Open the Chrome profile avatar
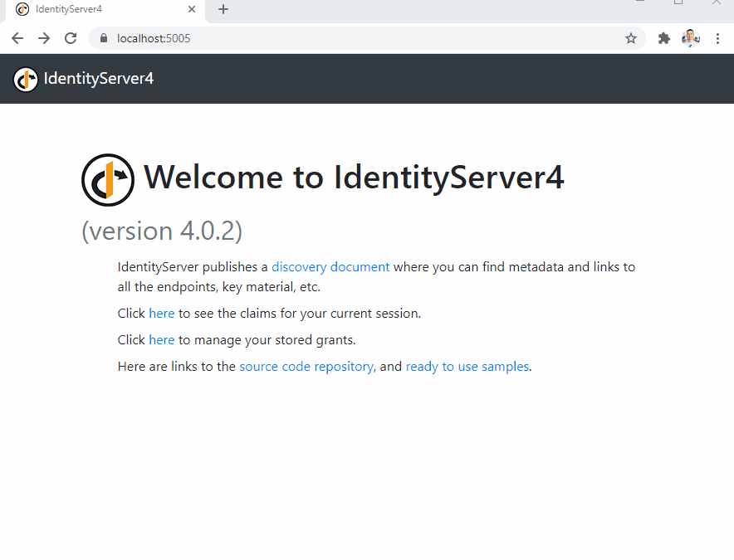 690,38
